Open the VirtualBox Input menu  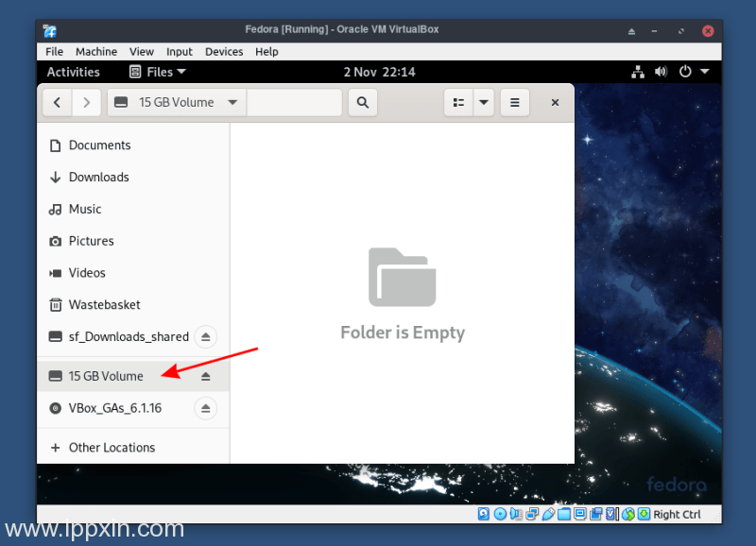[x=179, y=52]
